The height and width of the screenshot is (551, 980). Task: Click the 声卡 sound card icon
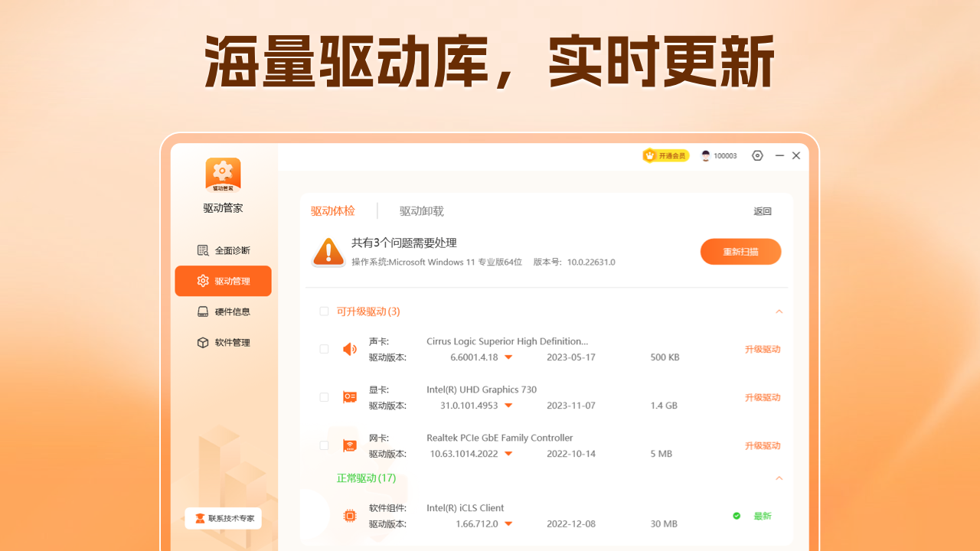tap(349, 348)
